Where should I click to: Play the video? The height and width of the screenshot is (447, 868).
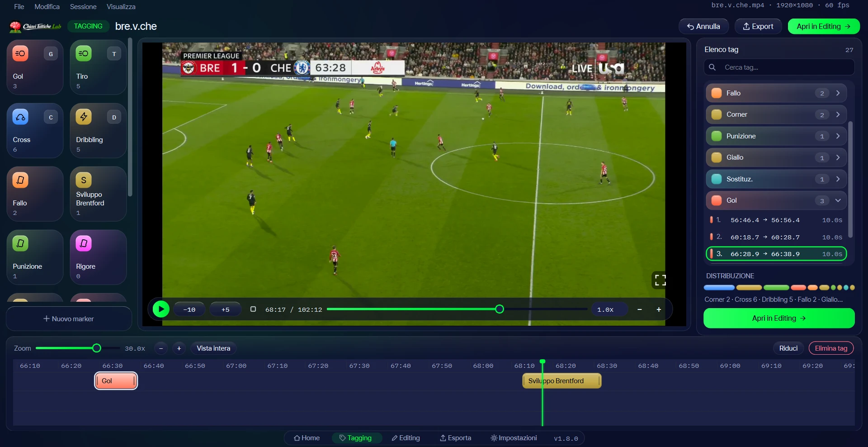[x=161, y=309]
